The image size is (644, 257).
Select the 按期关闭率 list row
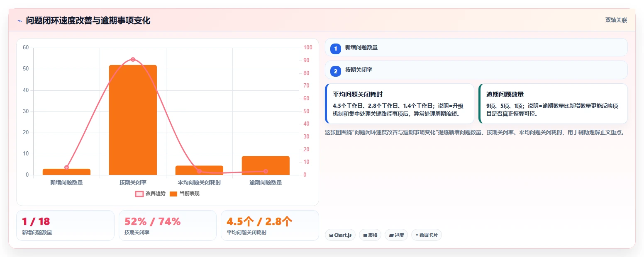click(x=476, y=70)
